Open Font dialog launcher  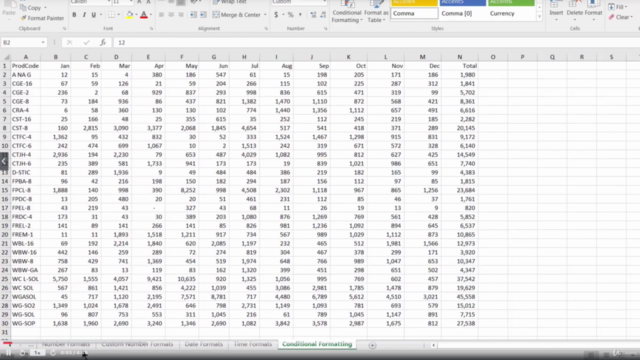(x=151, y=29)
